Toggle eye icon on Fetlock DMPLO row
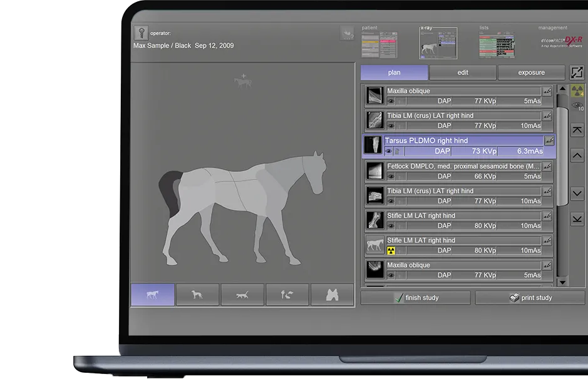The image size is (588, 379). tap(391, 176)
